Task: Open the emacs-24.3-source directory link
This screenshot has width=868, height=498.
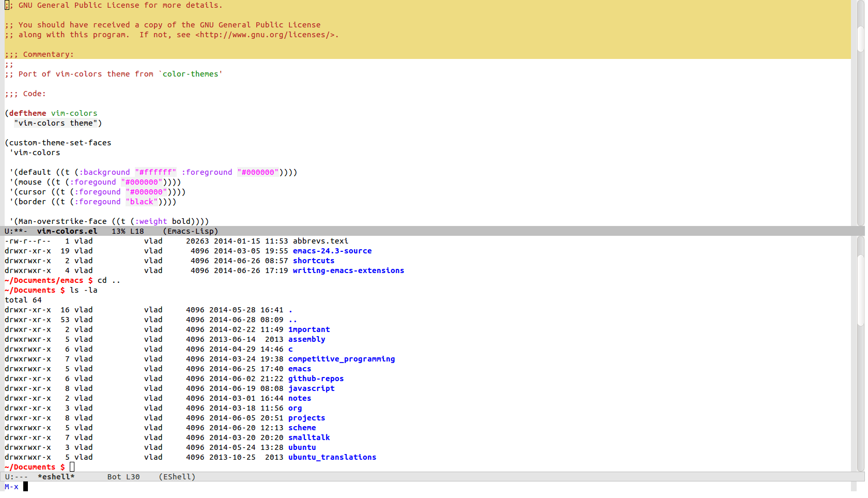Action: [332, 251]
